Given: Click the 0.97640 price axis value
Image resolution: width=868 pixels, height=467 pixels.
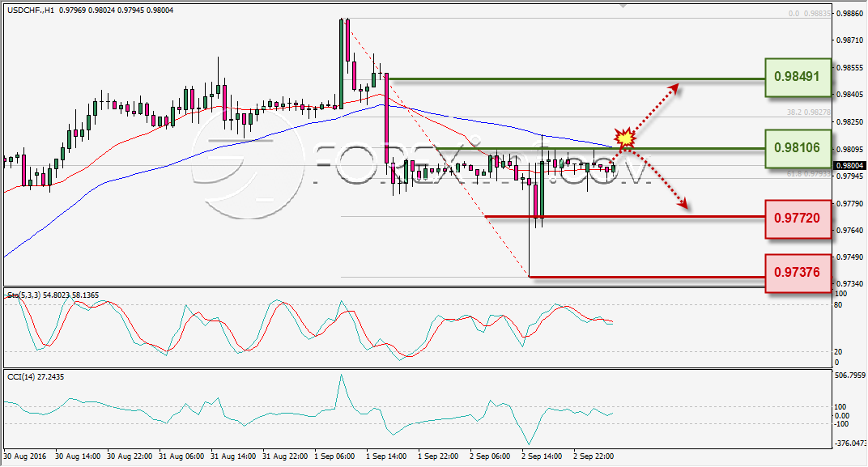Looking at the screenshot, I should click(x=849, y=230).
